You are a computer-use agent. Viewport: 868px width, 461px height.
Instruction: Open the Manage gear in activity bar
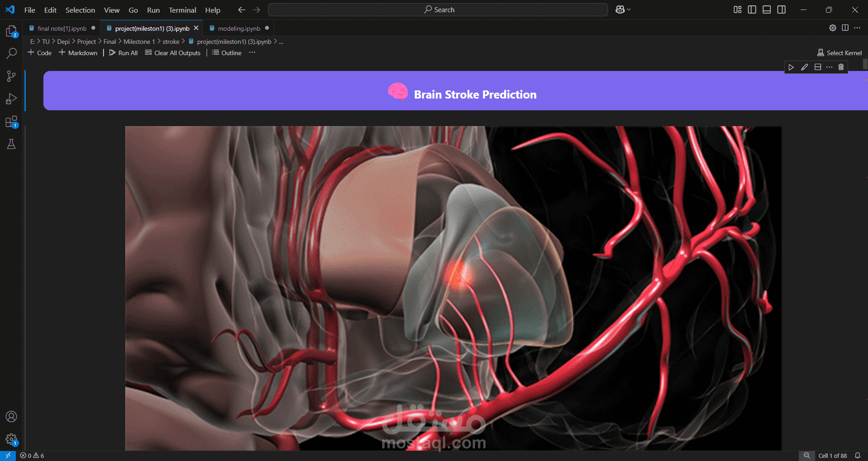[x=11, y=439]
